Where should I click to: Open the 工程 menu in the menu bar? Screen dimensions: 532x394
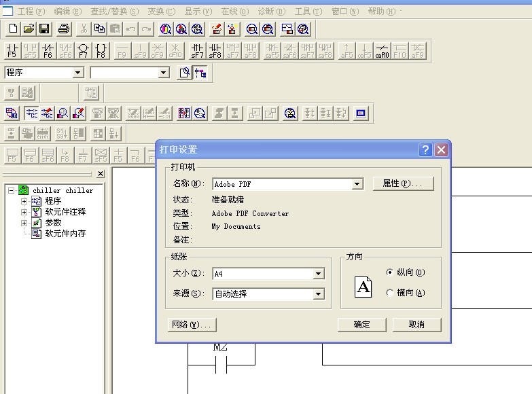point(31,12)
